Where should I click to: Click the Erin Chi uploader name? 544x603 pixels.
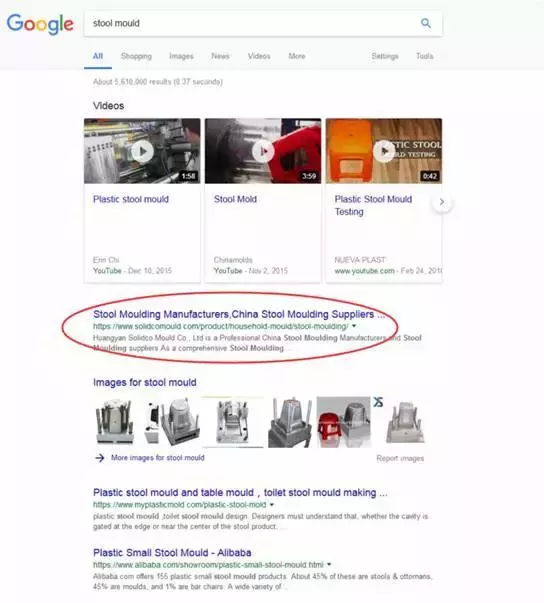(106, 260)
